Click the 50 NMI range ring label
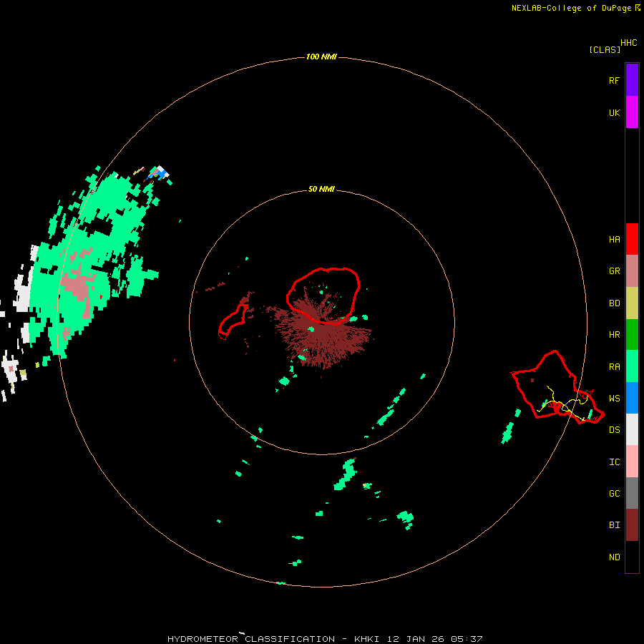Viewport: 644px width, 644px height. 321,189
